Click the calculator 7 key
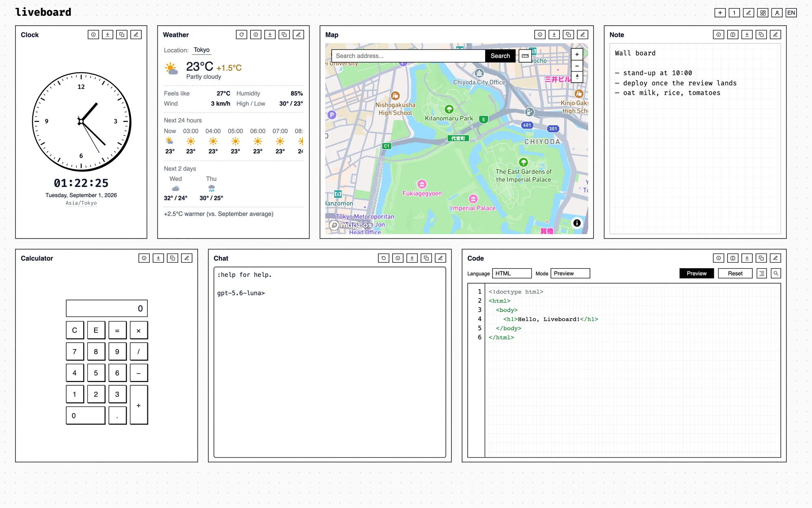The height and width of the screenshot is (508, 812). (75, 352)
